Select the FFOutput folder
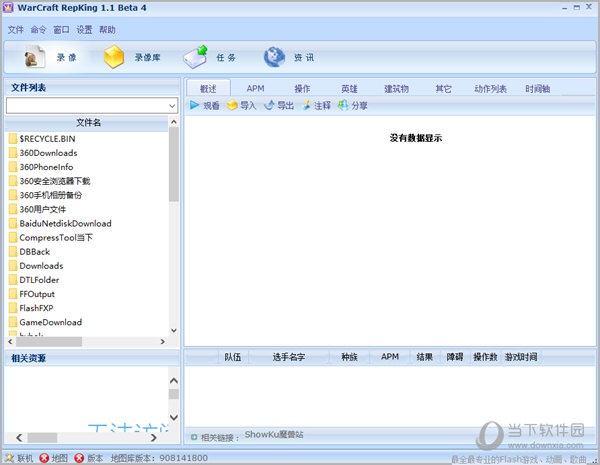 click(x=37, y=294)
